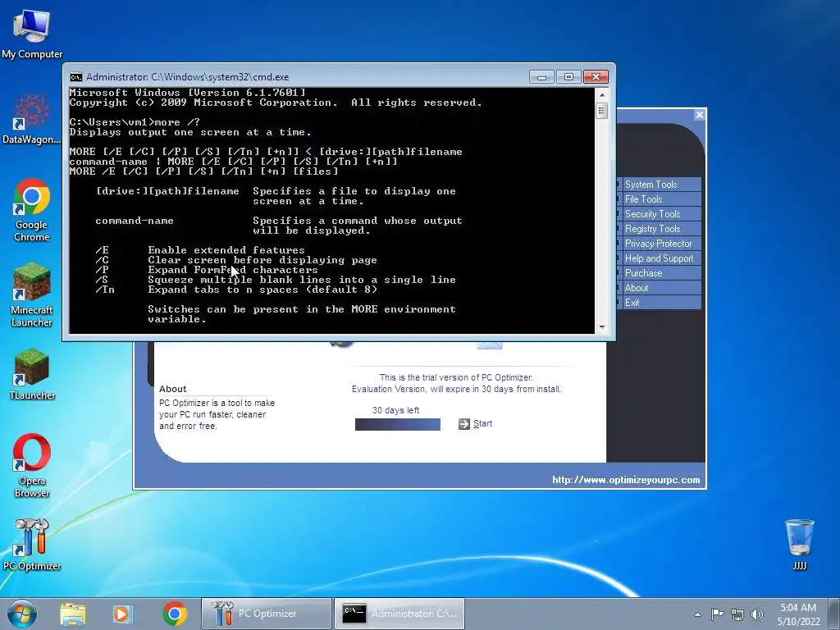Click the 30 days left progress bar
This screenshot has width=840, height=630.
[398, 425]
